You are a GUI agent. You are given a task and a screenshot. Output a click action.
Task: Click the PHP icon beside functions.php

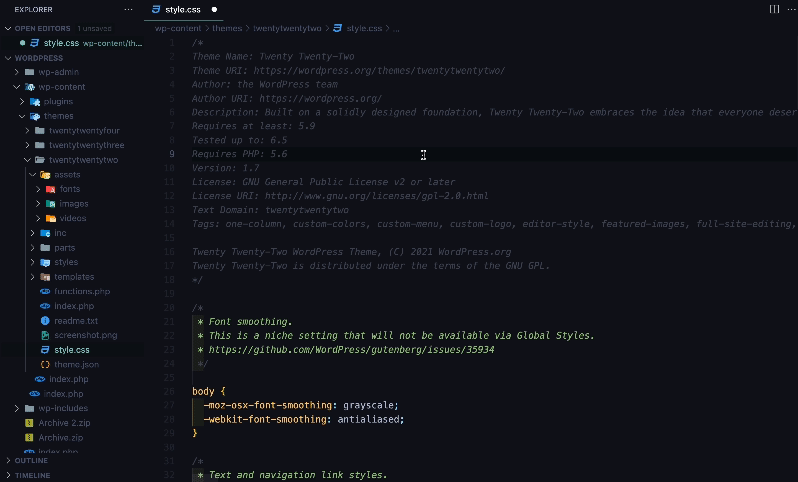(45, 291)
